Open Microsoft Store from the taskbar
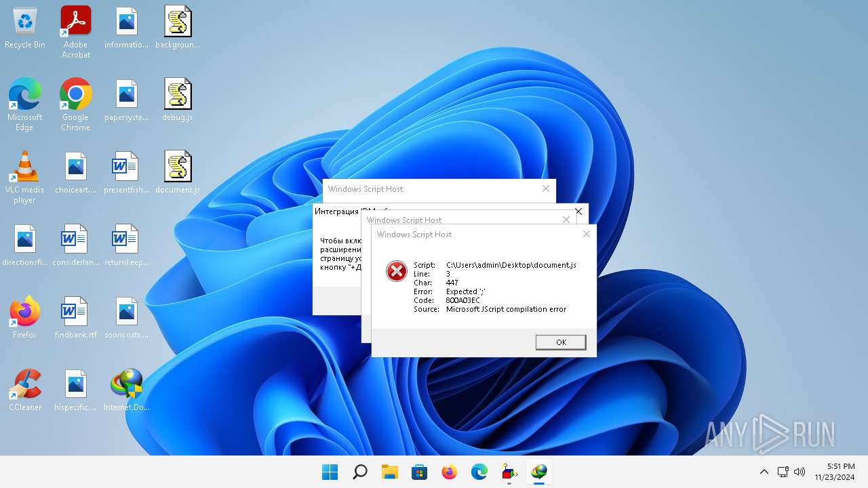Image resolution: width=868 pixels, height=488 pixels. 420,472
